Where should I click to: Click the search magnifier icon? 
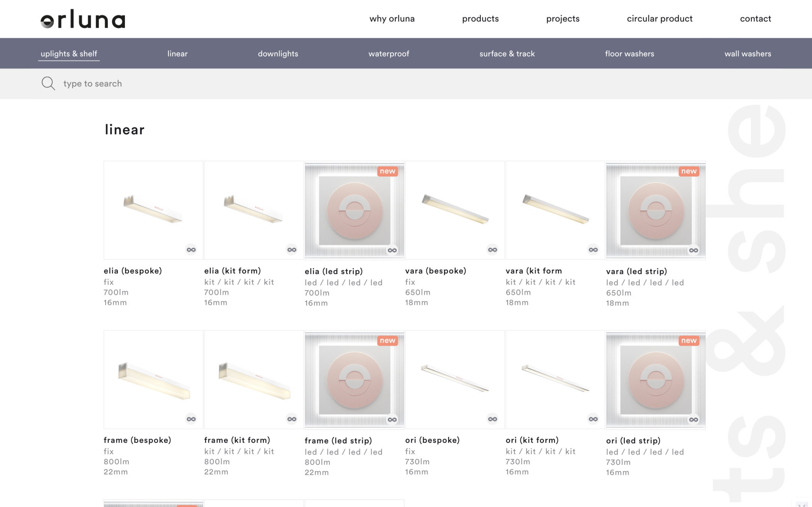tap(48, 83)
